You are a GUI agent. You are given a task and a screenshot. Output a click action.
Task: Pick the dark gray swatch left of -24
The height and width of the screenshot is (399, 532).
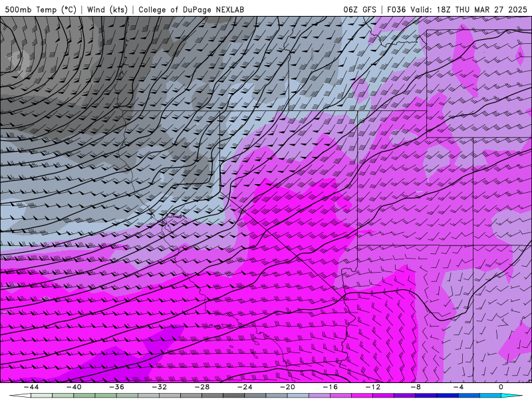(x=234, y=396)
